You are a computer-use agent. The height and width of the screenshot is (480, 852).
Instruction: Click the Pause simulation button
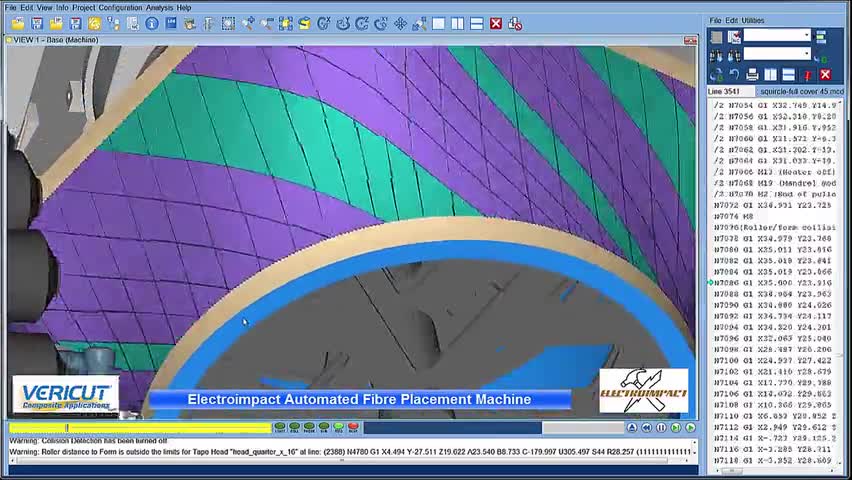661,428
